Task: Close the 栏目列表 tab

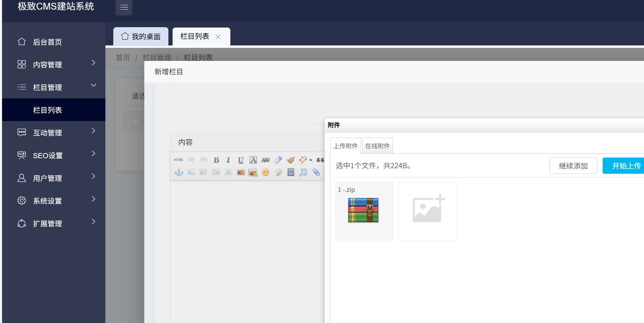Action: (x=218, y=37)
